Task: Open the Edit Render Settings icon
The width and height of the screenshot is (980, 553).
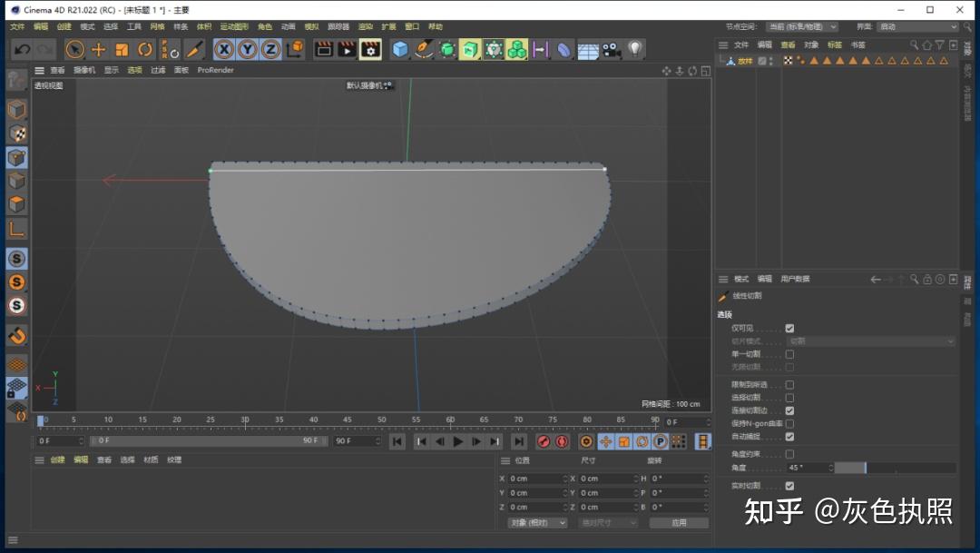Action: coord(370,49)
